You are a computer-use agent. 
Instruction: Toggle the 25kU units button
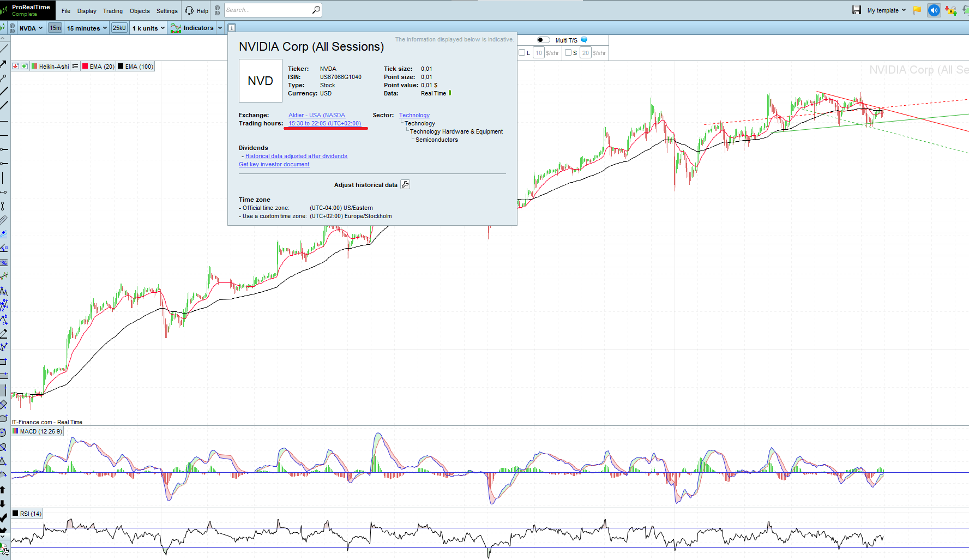coord(119,28)
